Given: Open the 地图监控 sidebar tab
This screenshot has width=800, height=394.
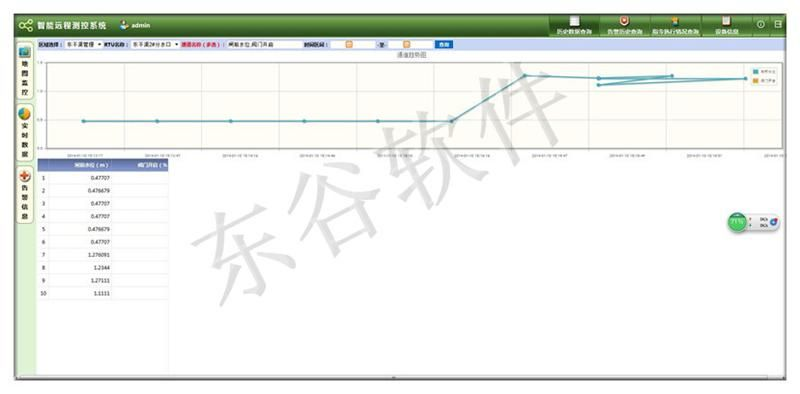Looking at the screenshot, I should coord(25,71).
